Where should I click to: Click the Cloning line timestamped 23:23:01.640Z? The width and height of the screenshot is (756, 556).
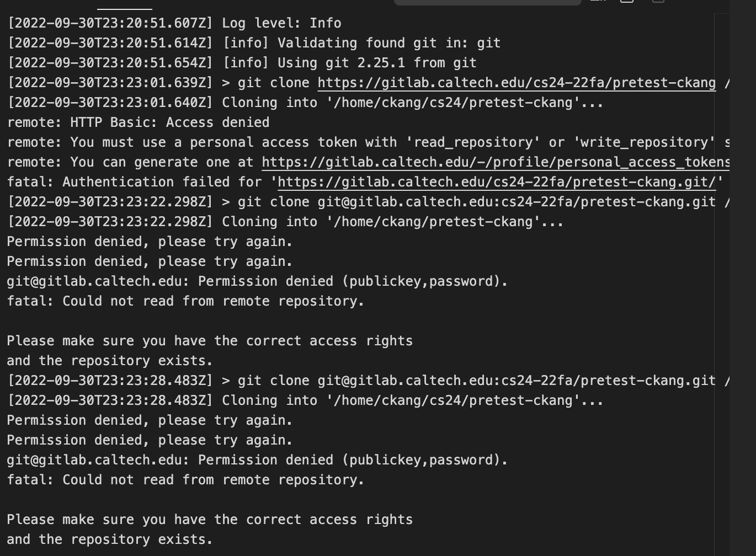point(305,103)
